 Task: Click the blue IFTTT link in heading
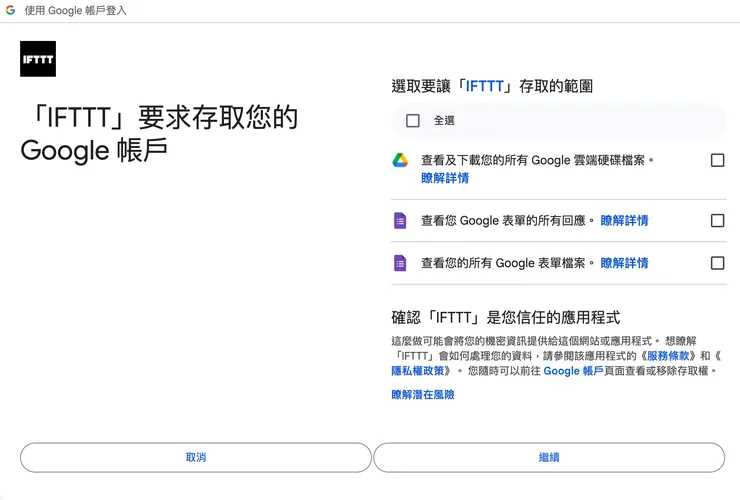[485, 86]
